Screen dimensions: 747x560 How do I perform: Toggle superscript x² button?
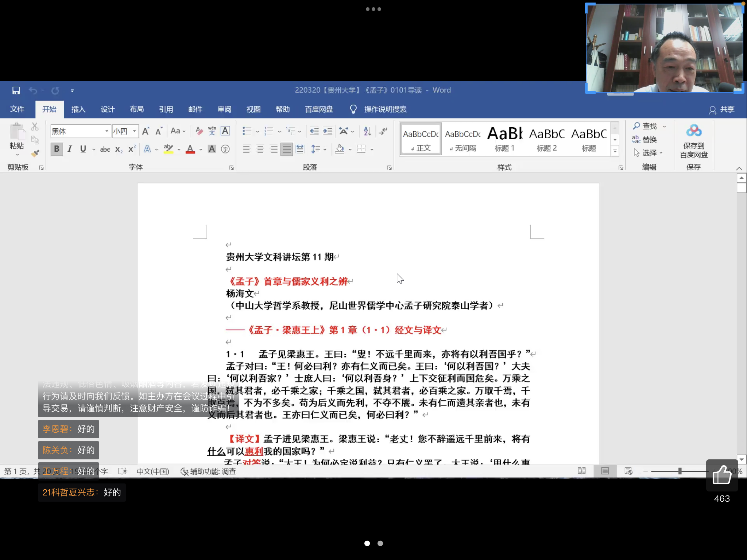(x=132, y=149)
